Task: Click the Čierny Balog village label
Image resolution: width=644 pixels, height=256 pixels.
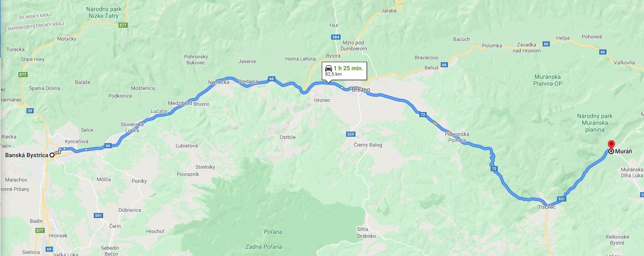Action: [368, 145]
